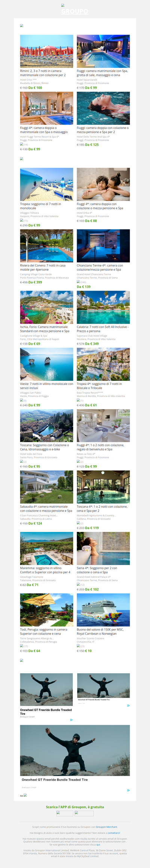Click AdChoices icon under the large Onewheel ad
150x868 pixels.
click(128, 790)
